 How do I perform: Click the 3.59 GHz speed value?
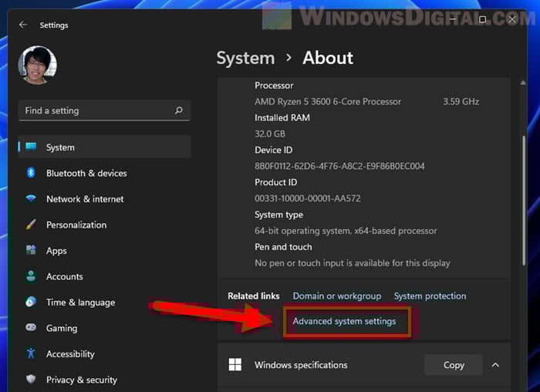coord(461,102)
